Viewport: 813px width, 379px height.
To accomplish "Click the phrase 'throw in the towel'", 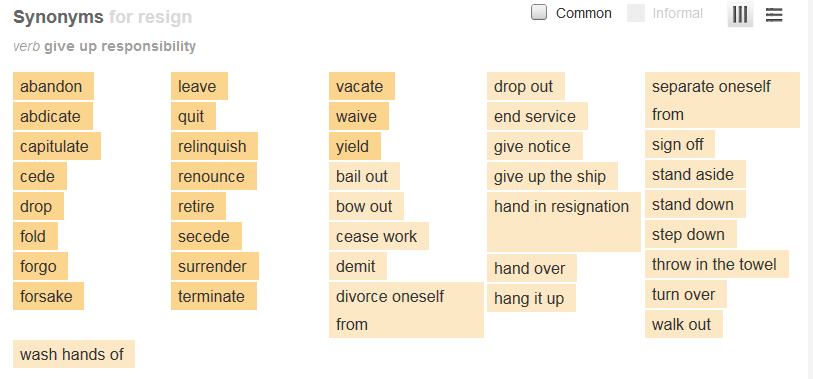I will coord(717,264).
